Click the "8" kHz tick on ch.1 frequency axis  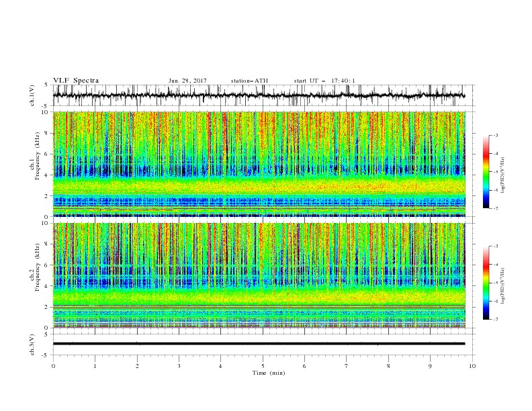pos(47,133)
